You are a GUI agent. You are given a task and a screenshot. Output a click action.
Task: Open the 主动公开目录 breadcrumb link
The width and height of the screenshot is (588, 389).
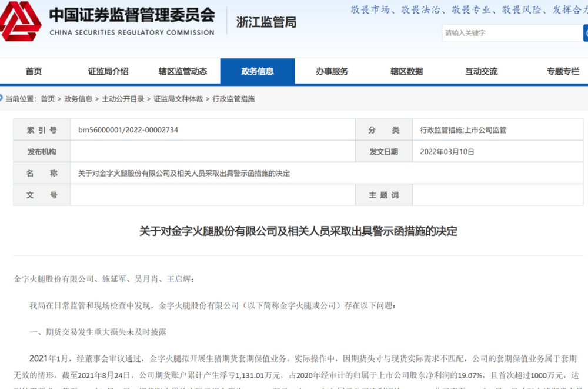(123, 99)
